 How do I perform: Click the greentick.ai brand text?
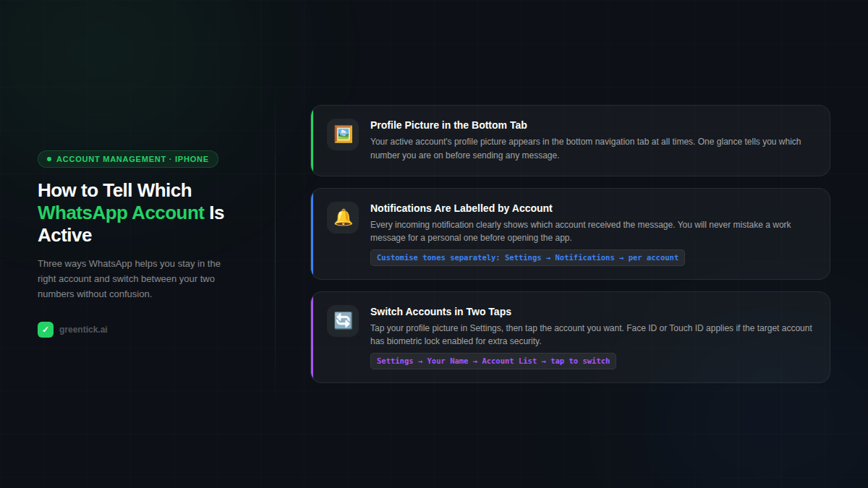coord(83,330)
